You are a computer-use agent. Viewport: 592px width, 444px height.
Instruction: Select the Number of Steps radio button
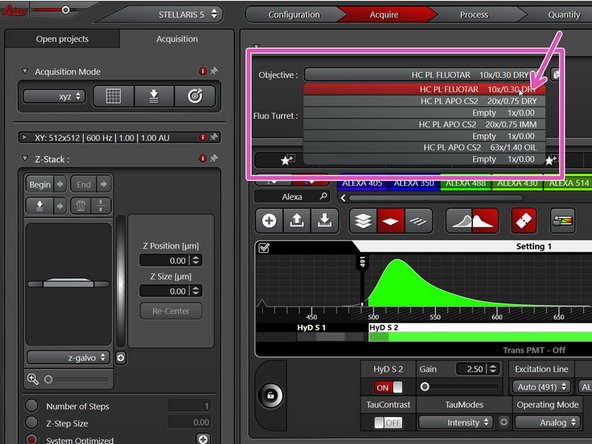tap(32, 405)
